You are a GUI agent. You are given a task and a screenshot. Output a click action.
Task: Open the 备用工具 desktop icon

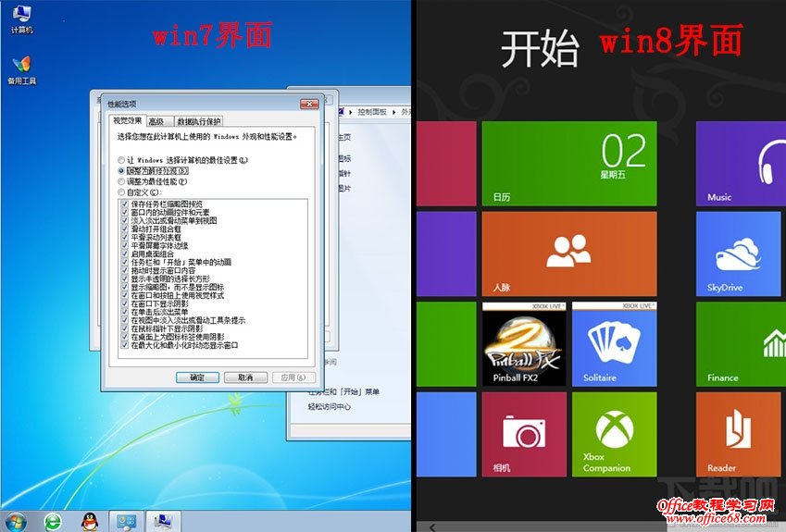point(21,70)
